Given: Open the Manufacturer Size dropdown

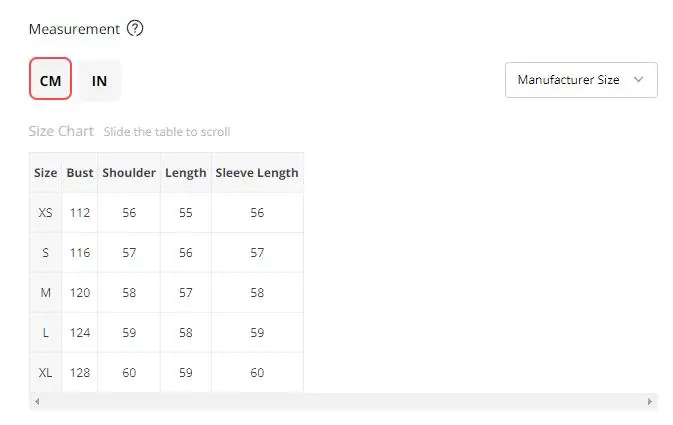Looking at the screenshot, I should 581,80.
